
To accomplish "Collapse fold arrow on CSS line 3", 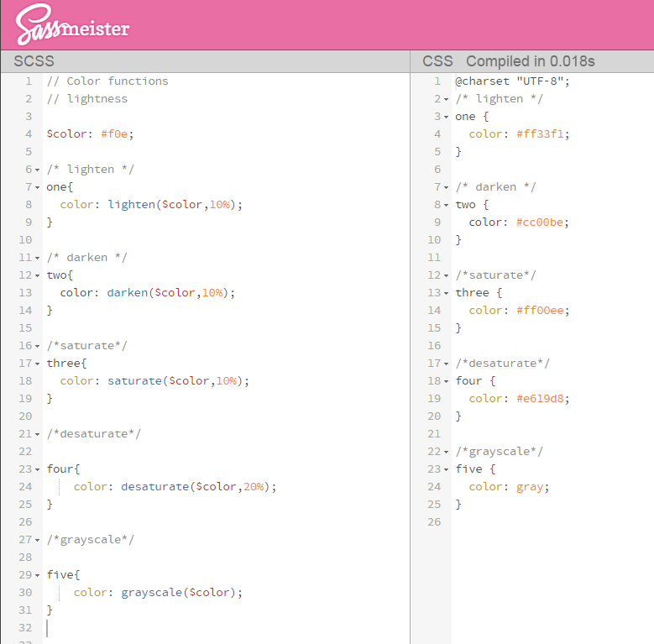I will coord(447,118).
